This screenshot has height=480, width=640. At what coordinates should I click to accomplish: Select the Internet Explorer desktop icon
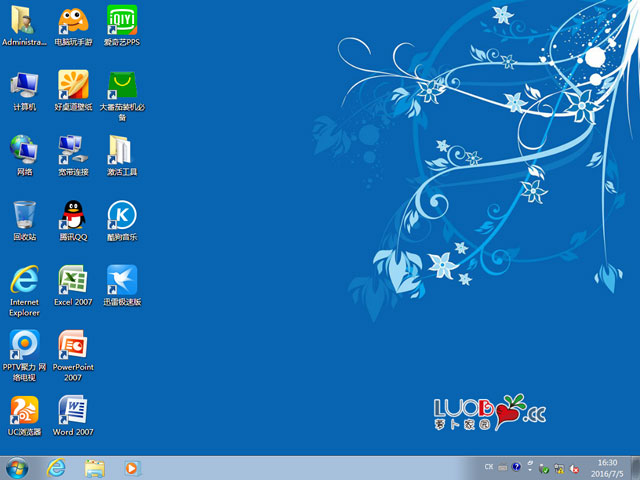(24, 280)
